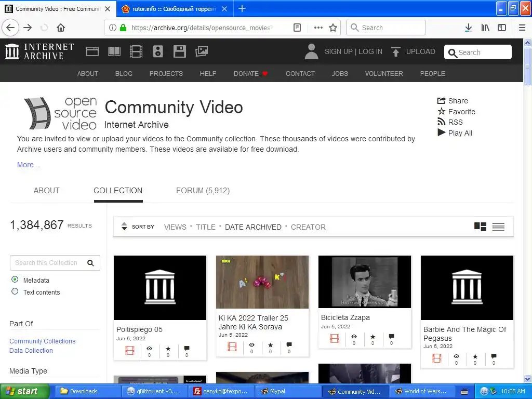Open the ABOUT collection tab
Viewport: 532px width, 399px height.
(46, 191)
